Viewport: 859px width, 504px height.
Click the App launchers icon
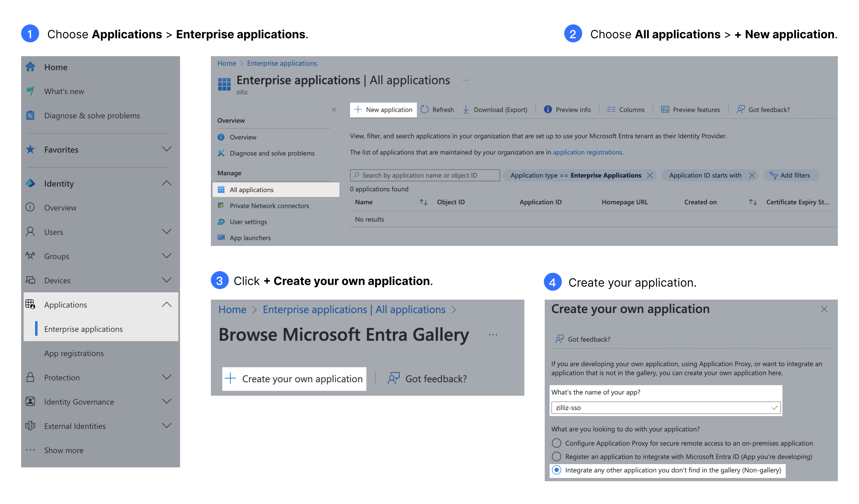coord(221,238)
